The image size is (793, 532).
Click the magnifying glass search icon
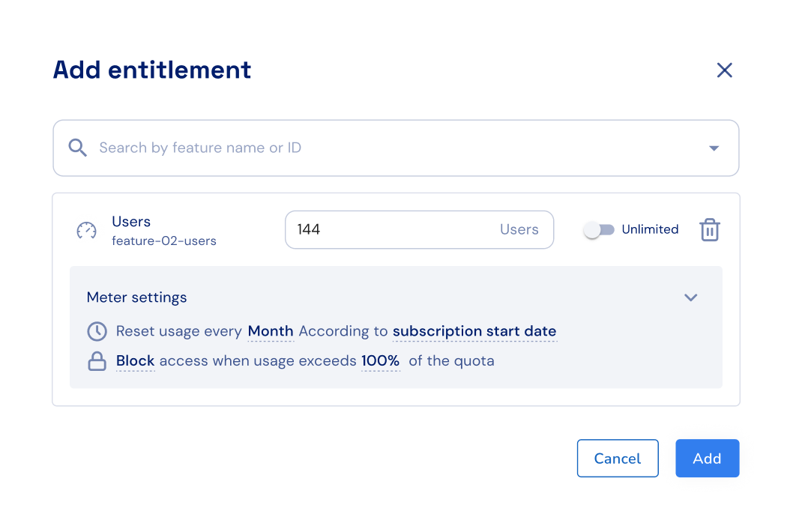tap(78, 148)
